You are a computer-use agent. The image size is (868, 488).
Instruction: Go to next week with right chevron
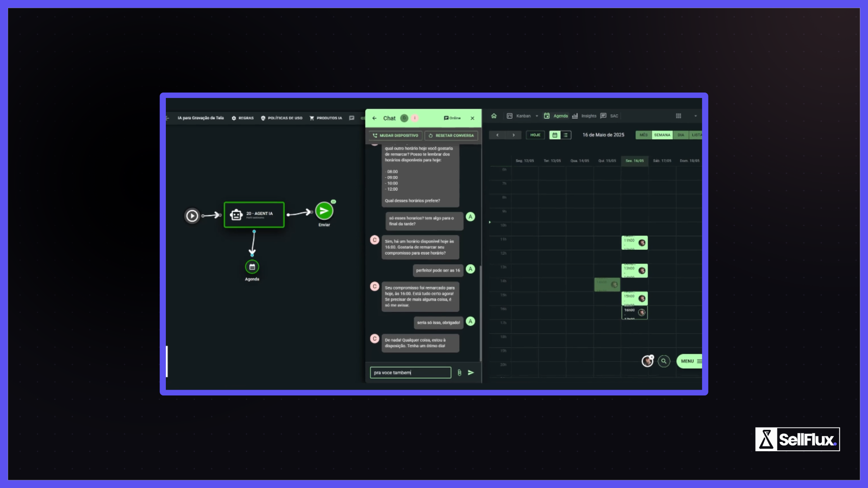[513, 135]
